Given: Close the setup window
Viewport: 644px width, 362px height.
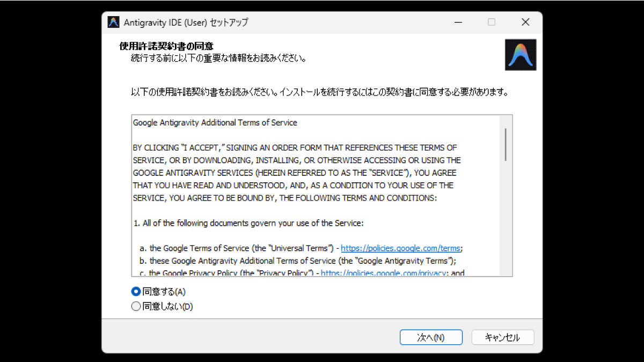Looking at the screenshot, I should [x=525, y=23].
